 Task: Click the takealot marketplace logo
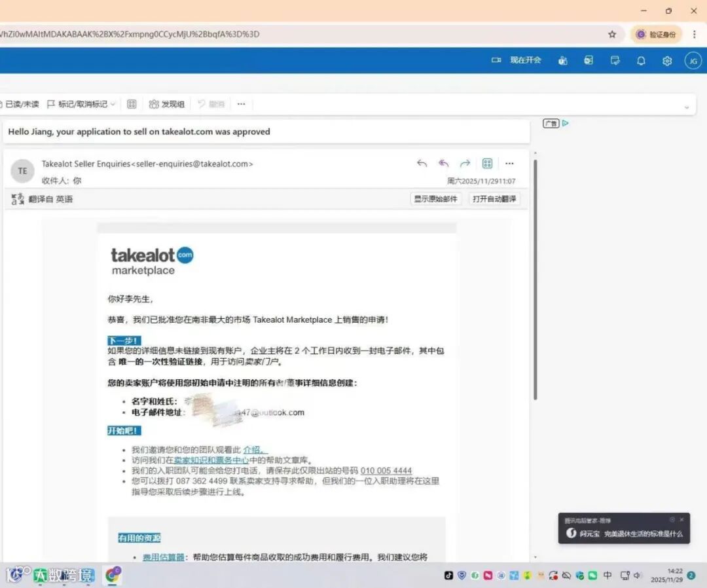coord(152,261)
